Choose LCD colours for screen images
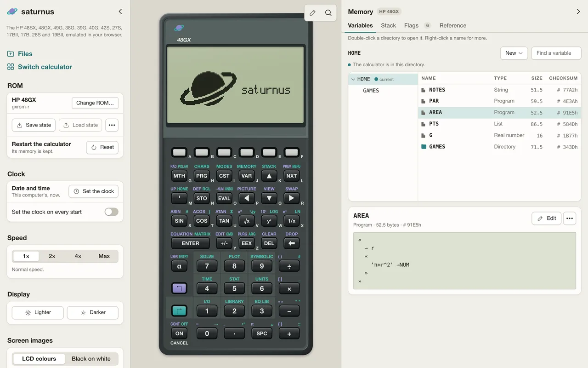Image resolution: width=588 pixels, height=368 pixels. tap(39, 359)
